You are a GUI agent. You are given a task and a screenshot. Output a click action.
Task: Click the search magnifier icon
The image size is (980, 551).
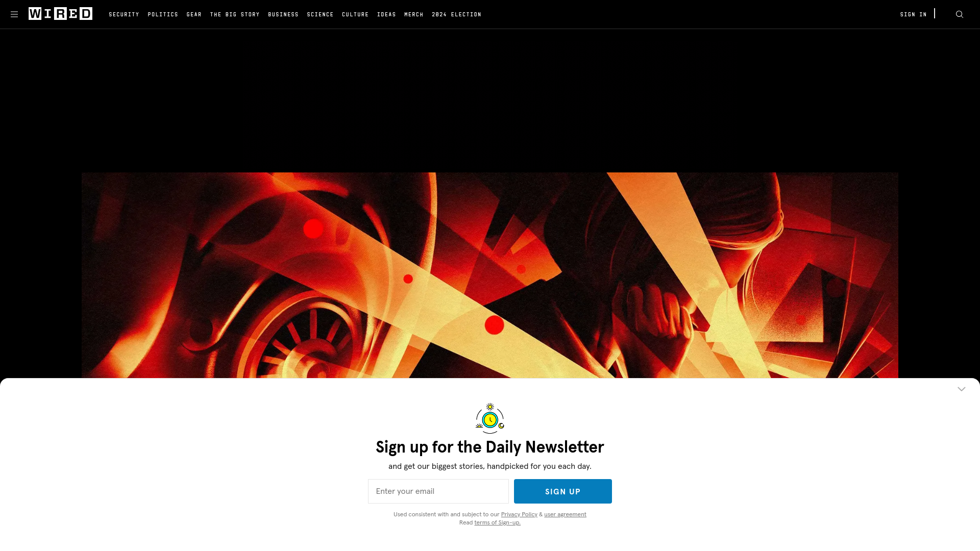(x=959, y=14)
